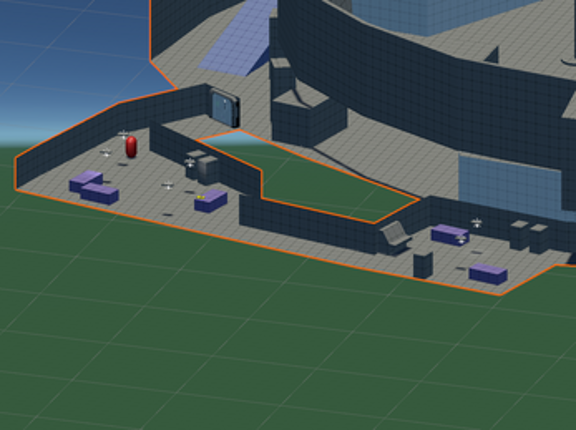Select the right of two dark crates in right room
Screen dimensions: 576x430
(539, 239)
